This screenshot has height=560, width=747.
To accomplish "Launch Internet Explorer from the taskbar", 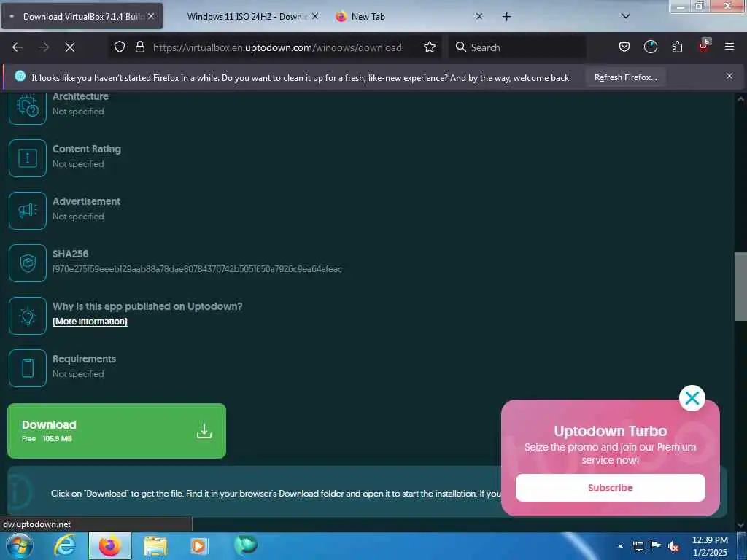I will [x=64, y=545].
